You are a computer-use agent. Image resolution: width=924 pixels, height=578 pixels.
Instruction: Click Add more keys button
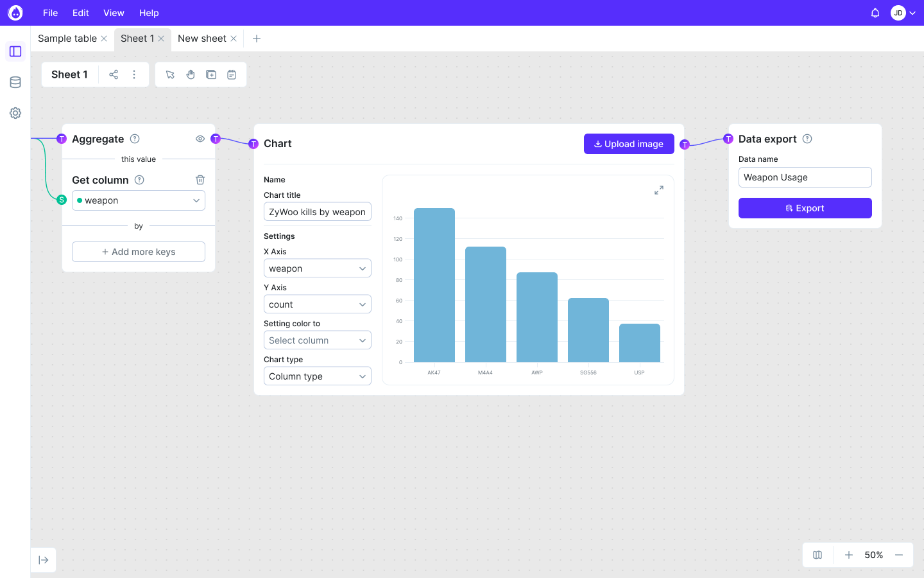[x=139, y=252]
